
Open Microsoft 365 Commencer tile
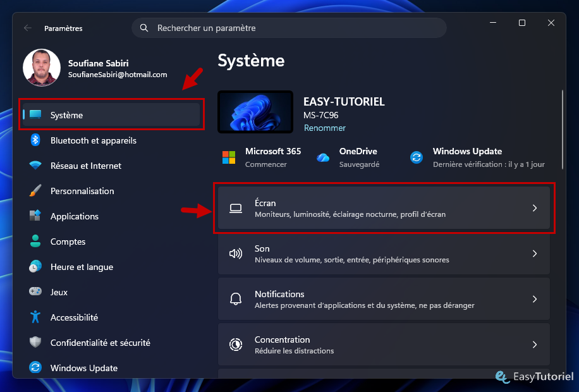tap(262, 157)
